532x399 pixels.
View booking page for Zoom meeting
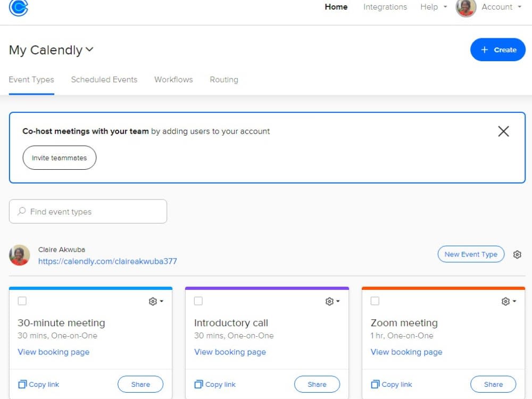[406, 352]
